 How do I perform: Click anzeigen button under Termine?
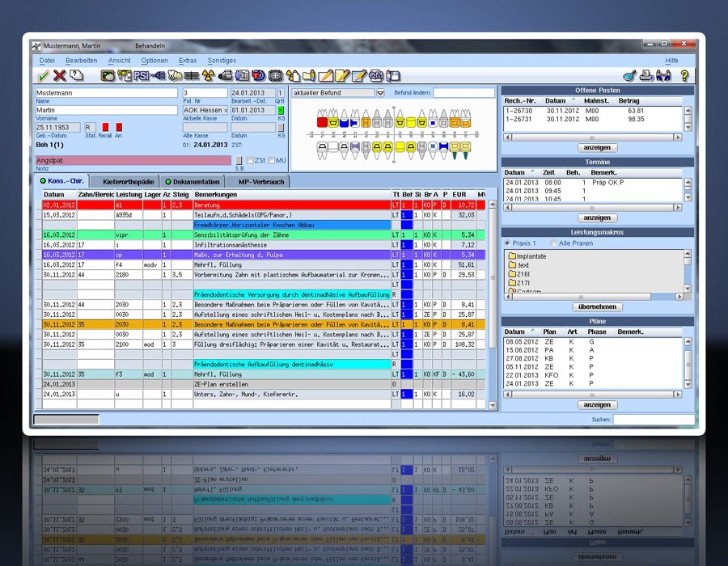point(597,218)
